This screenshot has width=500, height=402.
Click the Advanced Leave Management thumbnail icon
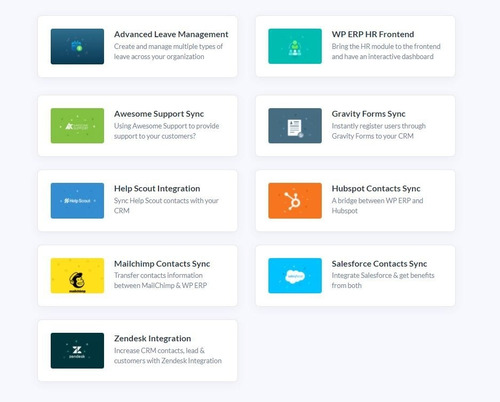click(77, 46)
